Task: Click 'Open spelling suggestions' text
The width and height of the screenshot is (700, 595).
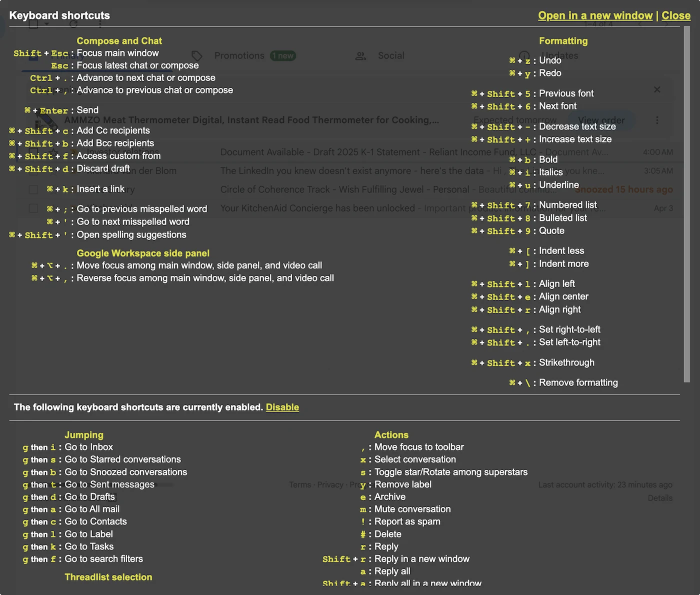Action: coord(131,234)
